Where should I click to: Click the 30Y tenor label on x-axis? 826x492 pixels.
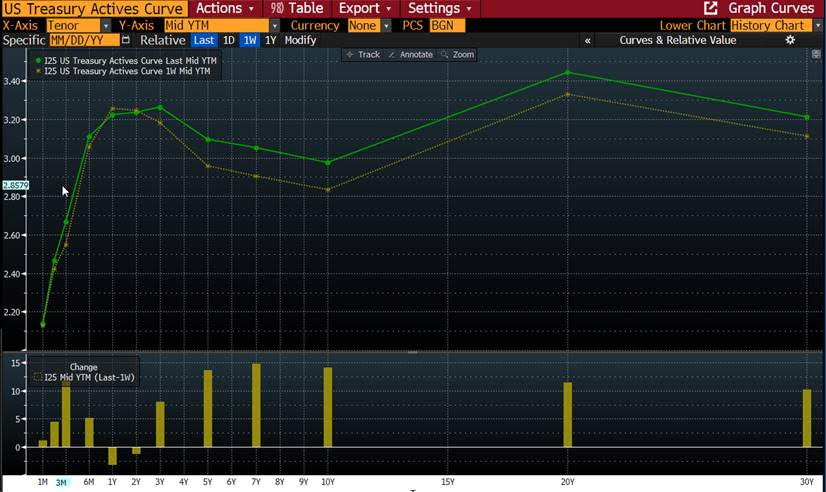tap(807, 482)
